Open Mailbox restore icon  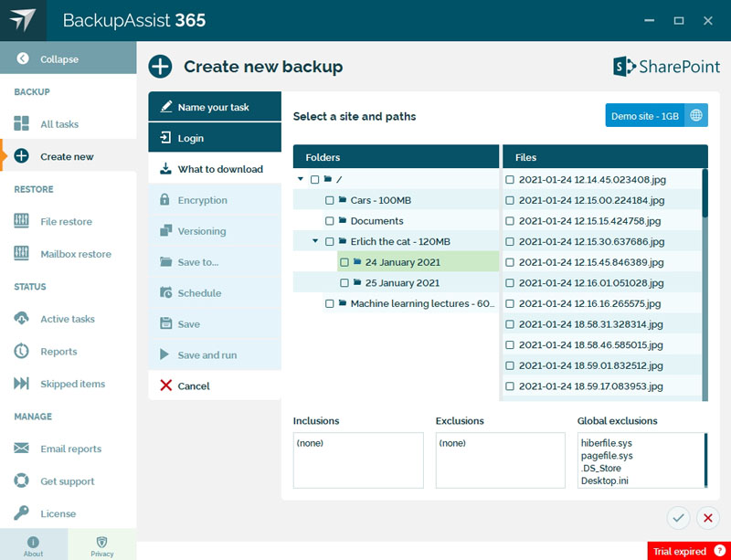pyautogui.click(x=21, y=253)
